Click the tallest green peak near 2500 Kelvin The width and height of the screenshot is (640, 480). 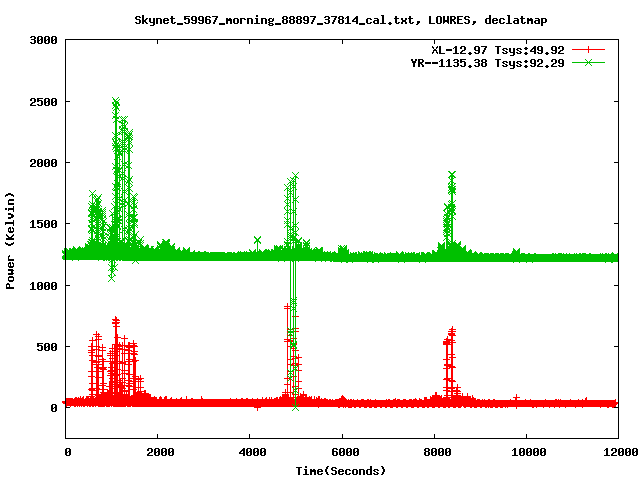point(116,101)
